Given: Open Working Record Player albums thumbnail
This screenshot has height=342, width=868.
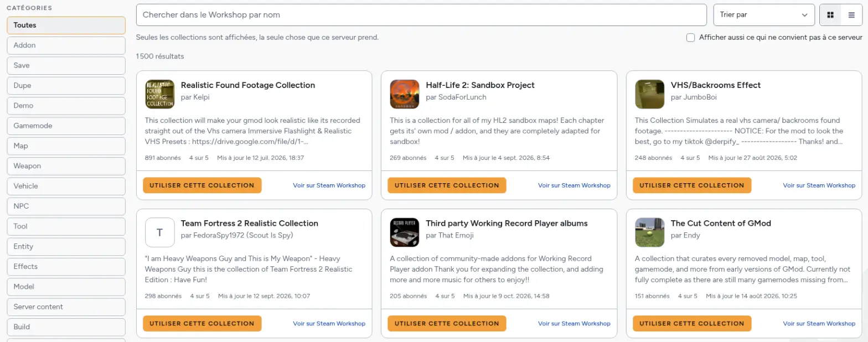Looking at the screenshot, I should pyautogui.click(x=405, y=232).
